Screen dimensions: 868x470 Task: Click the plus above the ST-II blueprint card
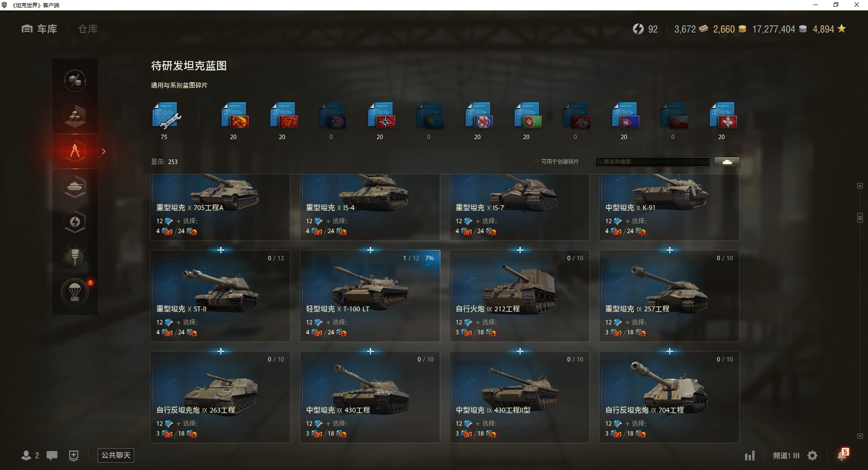[x=221, y=250]
